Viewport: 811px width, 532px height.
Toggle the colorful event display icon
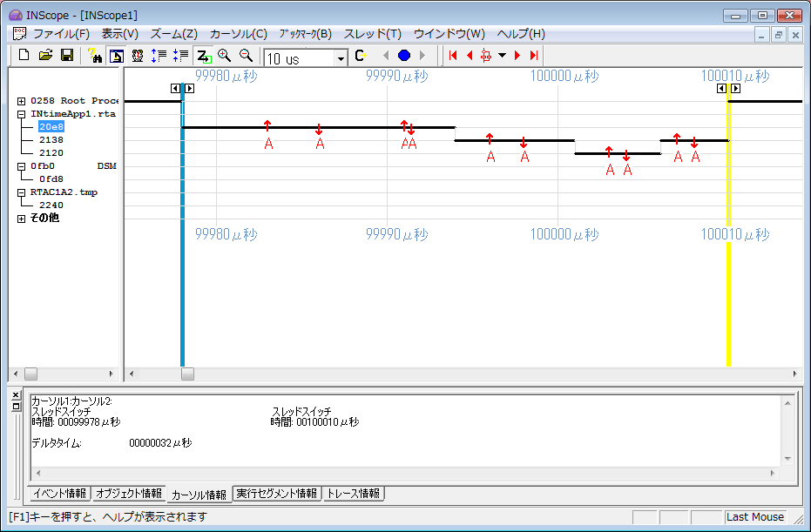tap(138, 55)
